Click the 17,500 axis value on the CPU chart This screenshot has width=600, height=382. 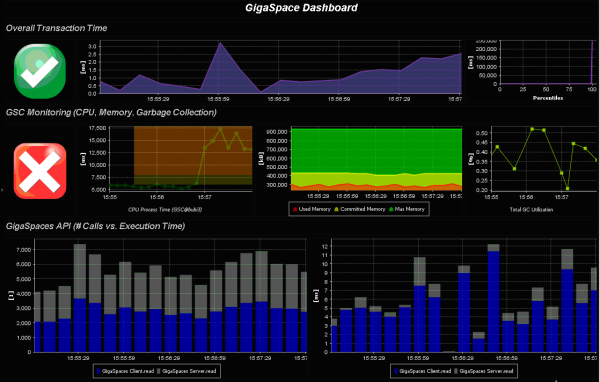pos(98,128)
